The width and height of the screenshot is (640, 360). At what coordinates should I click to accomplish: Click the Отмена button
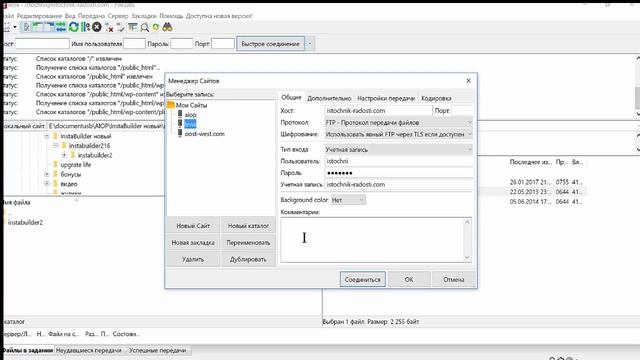(453, 280)
